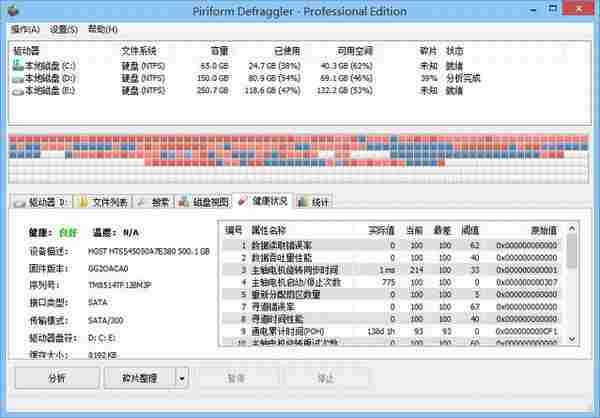Image resolution: width=600 pixels, height=418 pixels.
Task: Select attribute row 8 寻道时间性能
Action: coord(393,319)
